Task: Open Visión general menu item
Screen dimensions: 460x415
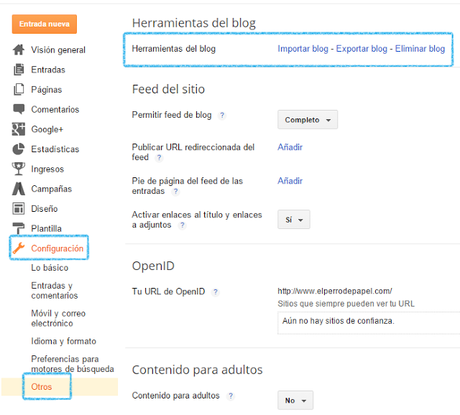Action: pos(58,50)
